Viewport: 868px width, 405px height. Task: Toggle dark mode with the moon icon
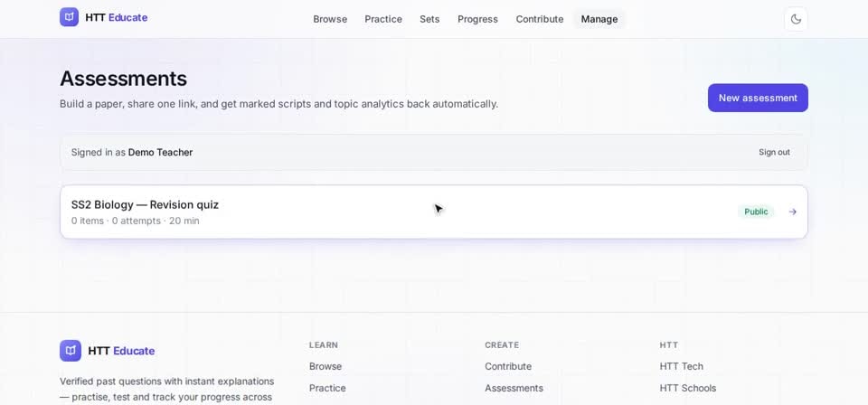point(796,19)
